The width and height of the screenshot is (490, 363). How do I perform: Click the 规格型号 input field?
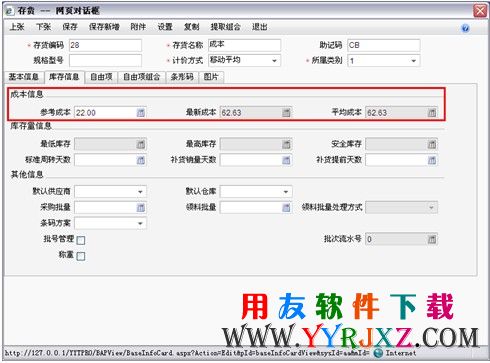click(105, 61)
